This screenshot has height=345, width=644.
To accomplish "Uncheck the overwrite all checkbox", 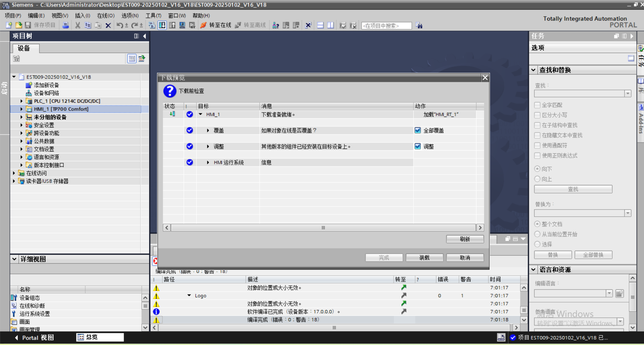I will (418, 130).
